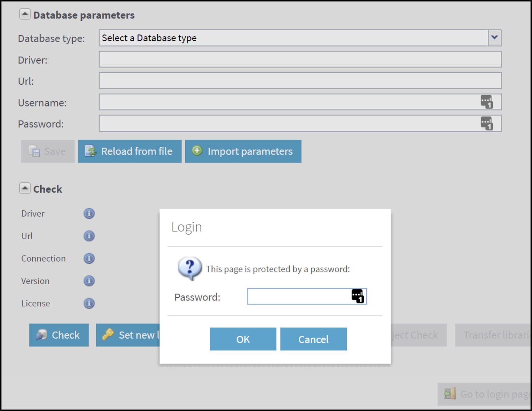
Task: Click the Reload from file icon
Action: (90, 151)
